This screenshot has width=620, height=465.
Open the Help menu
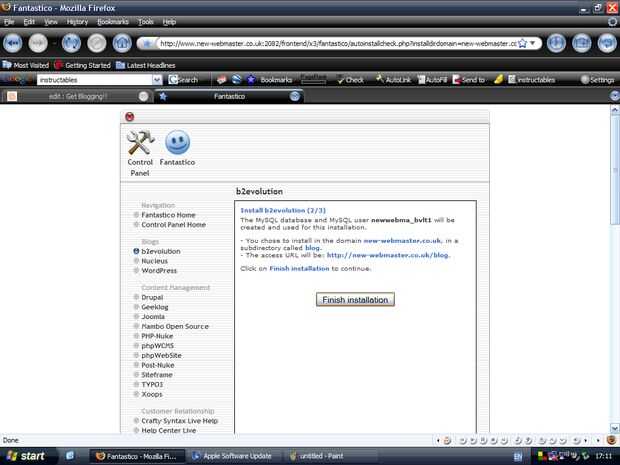pyautogui.click(x=169, y=22)
